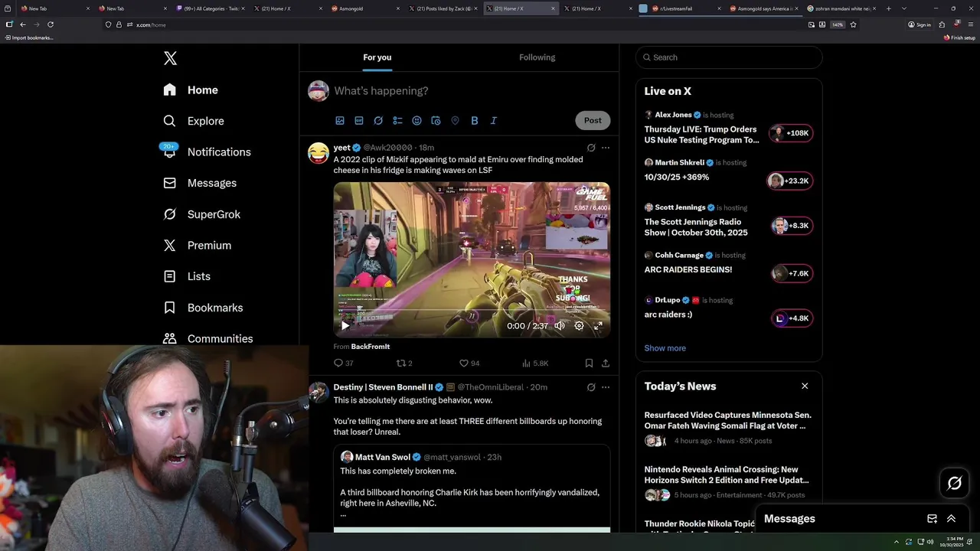This screenshot has height=551, width=980.
Task: Bookmark yeet's post
Action: coord(589,364)
